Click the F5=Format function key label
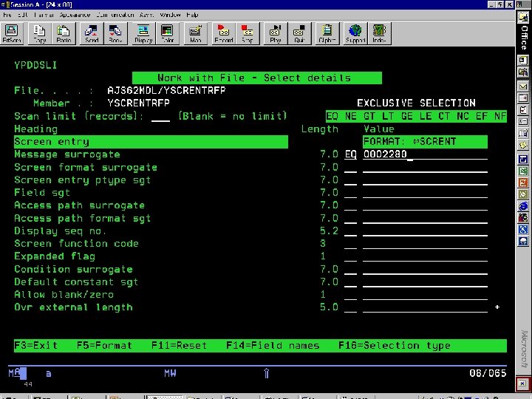The image size is (532, 399). [104, 346]
